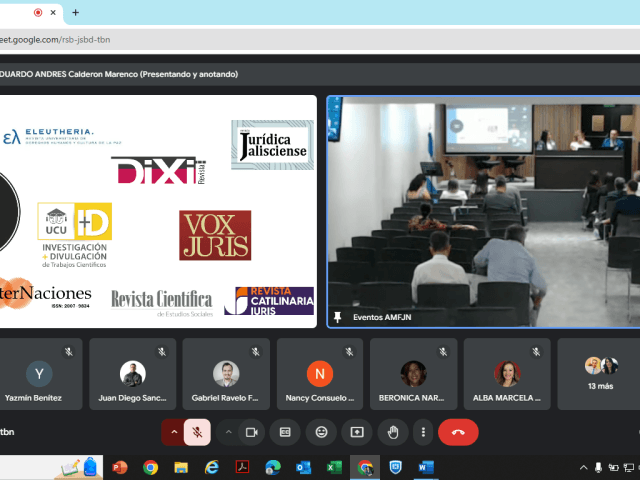Click the UCU I+D logo in slide
Screen dimensions: 640x480
point(75,235)
